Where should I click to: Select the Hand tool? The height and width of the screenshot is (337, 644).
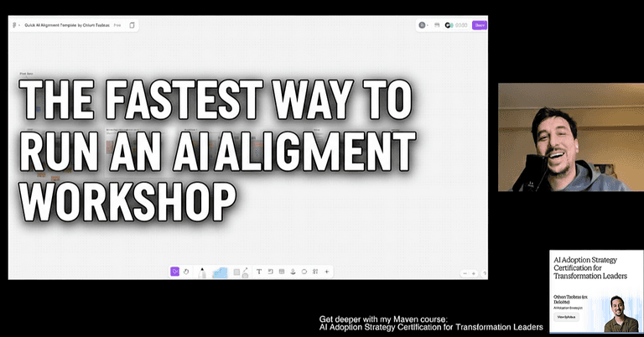(186, 272)
